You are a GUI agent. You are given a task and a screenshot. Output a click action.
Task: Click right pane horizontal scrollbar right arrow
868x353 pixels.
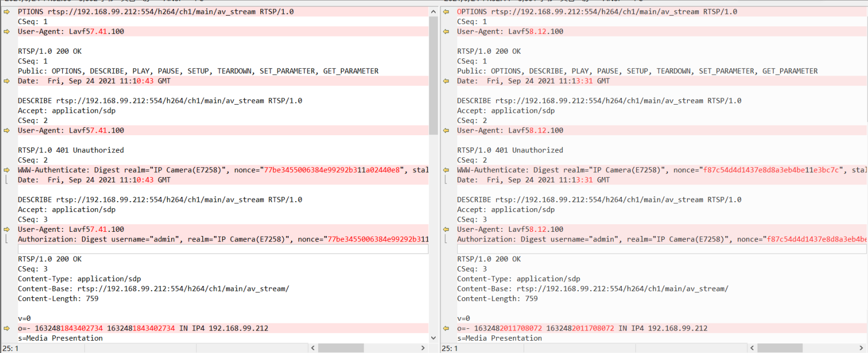(x=862, y=348)
